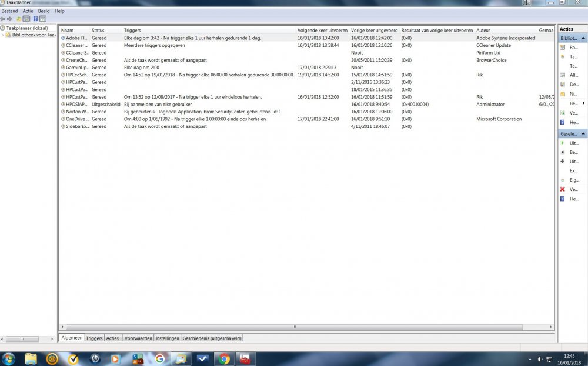
Task: Open Windows Explorer from the taskbar
Action: [x=31, y=359]
